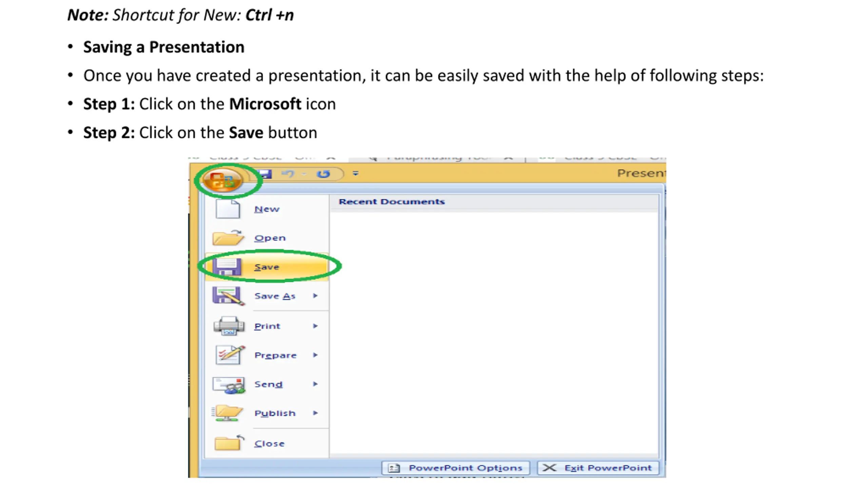Open the dropdown arrow next to Undo

pos(304,174)
